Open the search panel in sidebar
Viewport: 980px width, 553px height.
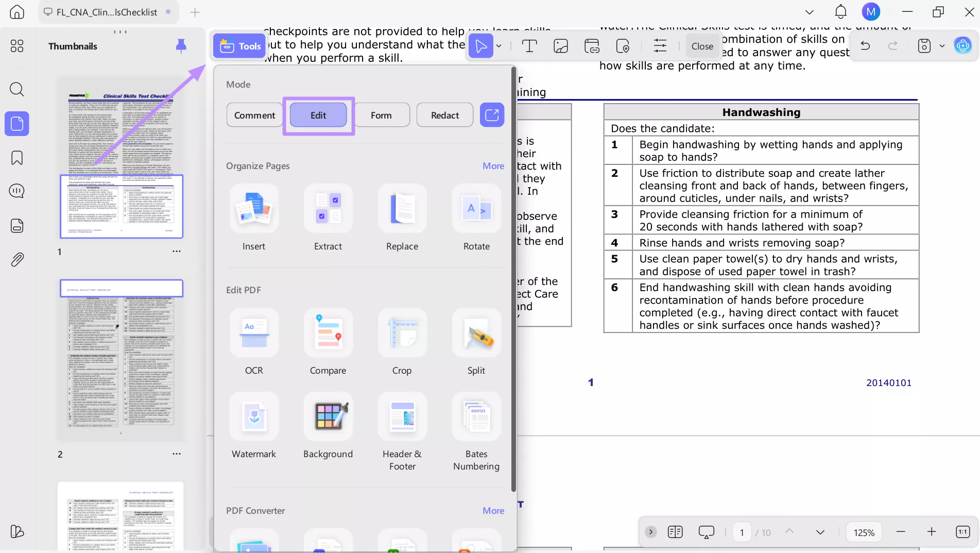[17, 89]
